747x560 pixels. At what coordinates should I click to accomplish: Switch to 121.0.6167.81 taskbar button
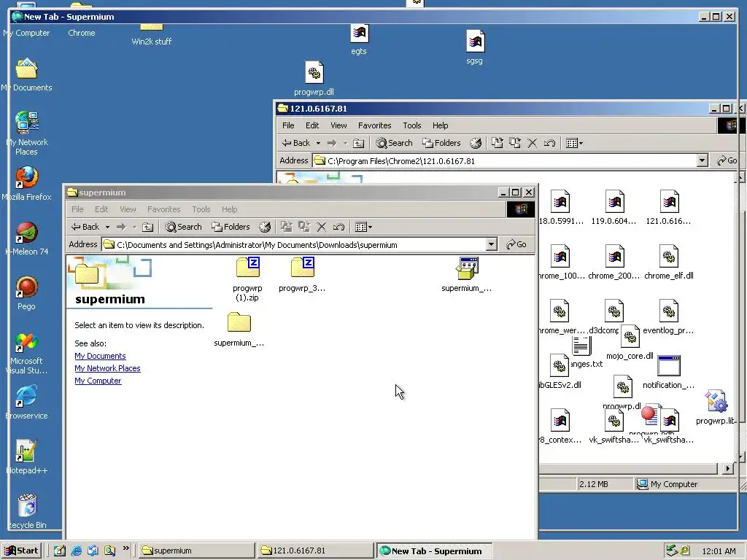tap(315, 551)
